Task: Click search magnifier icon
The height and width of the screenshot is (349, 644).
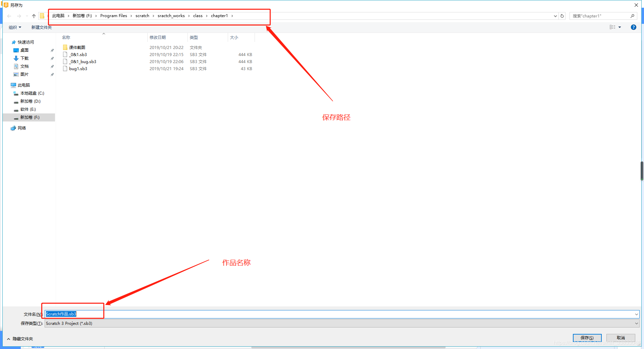Action: [632, 16]
